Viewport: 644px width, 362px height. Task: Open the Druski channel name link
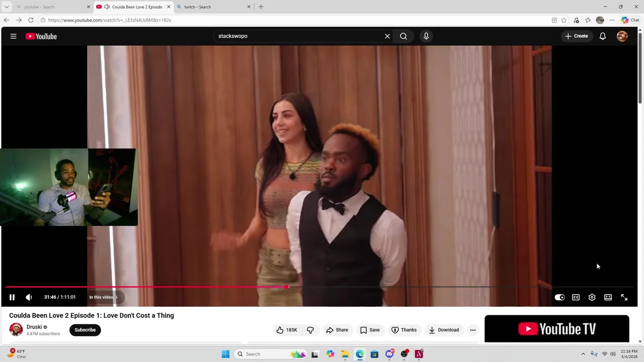click(x=34, y=327)
